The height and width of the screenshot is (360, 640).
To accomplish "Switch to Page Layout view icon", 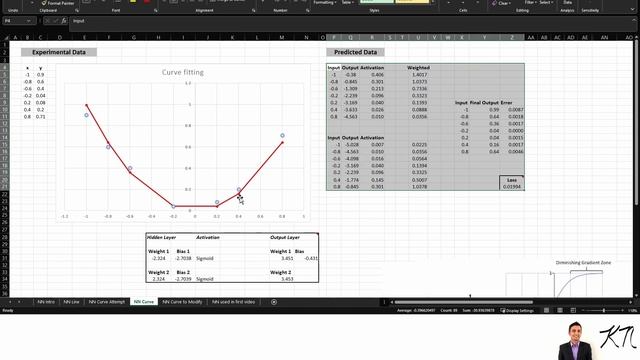I will click(x=560, y=310).
